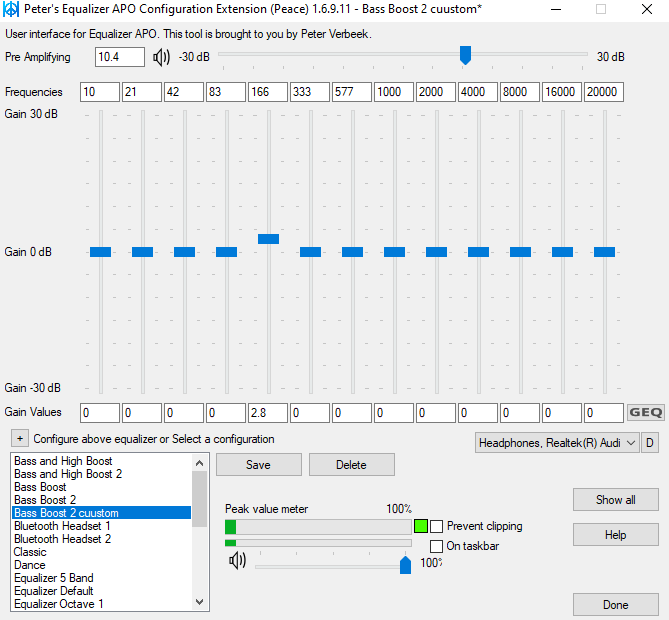669x620 pixels.
Task: Click the Pre Amplifying slider handle
Action: point(465,55)
